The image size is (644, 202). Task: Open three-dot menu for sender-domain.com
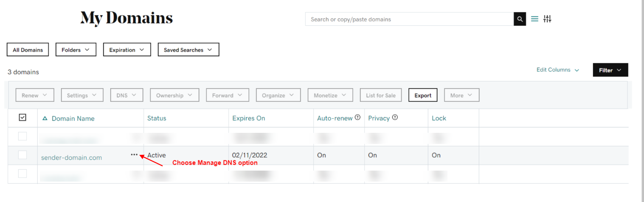[134, 155]
